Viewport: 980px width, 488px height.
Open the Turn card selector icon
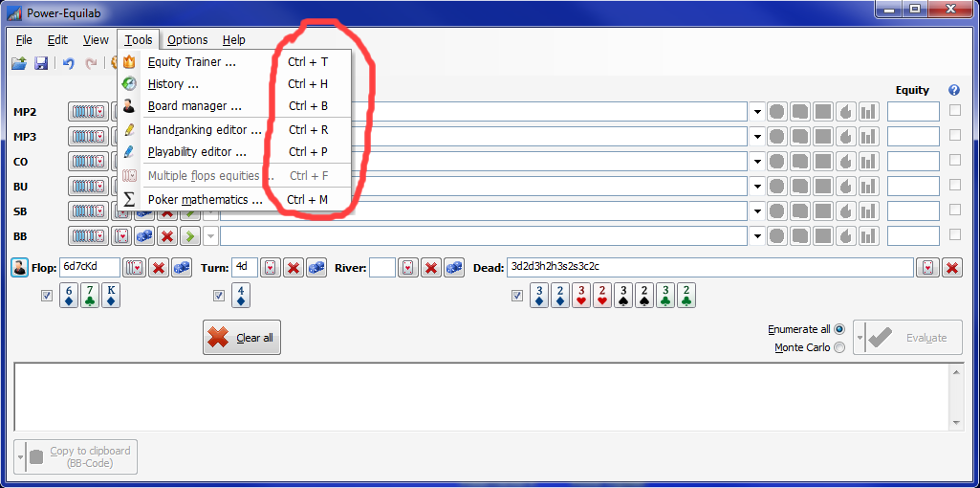point(271,268)
